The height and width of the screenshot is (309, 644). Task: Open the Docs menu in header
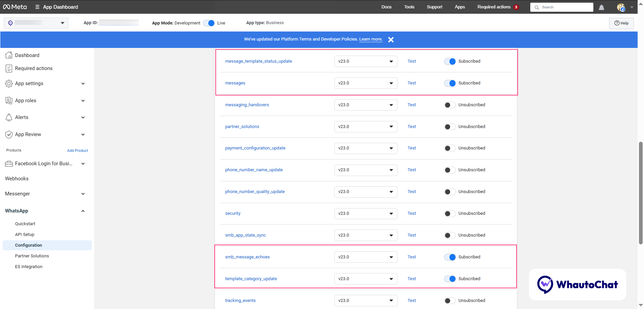(386, 7)
